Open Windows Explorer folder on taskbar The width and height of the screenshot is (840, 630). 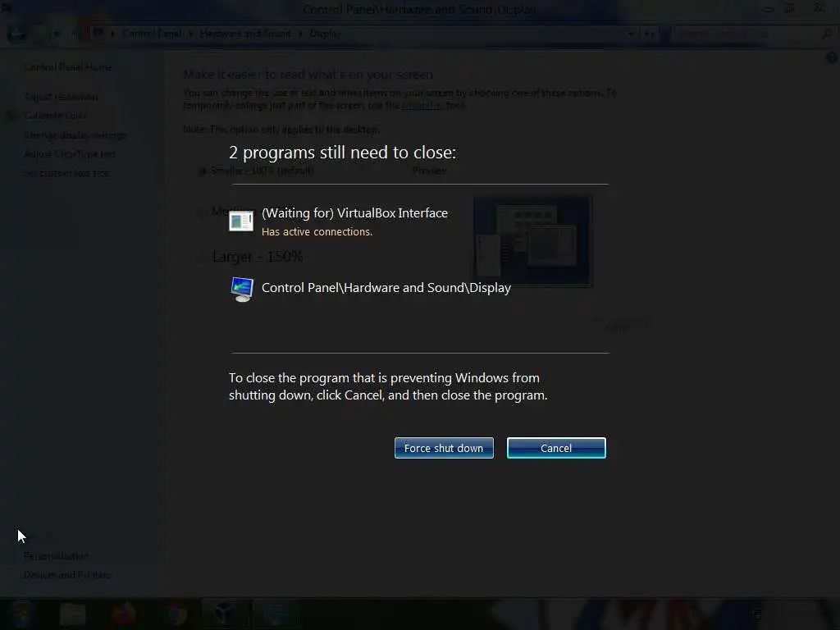point(73,614)
